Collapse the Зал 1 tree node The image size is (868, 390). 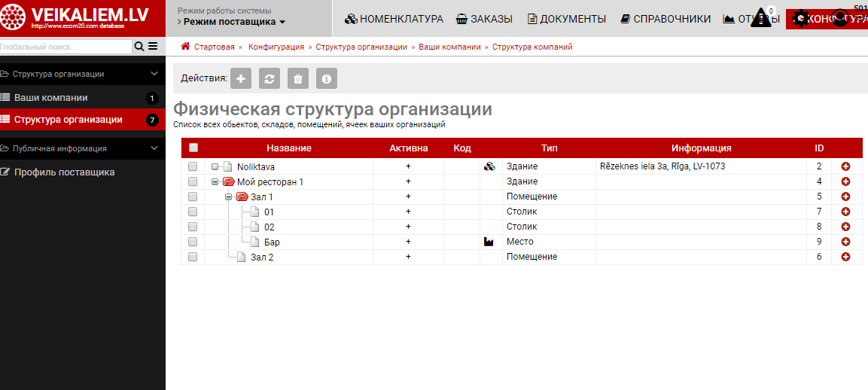(x=229, y=197)
